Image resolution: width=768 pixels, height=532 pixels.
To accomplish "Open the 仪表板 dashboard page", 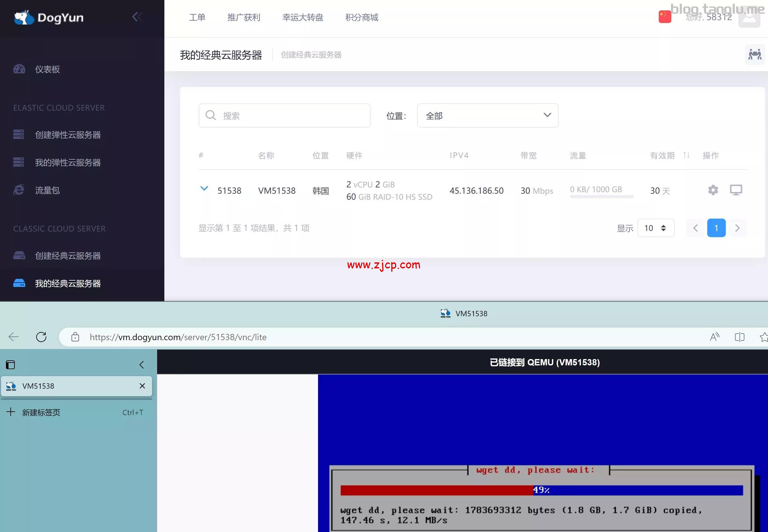I will click(47, 69).
